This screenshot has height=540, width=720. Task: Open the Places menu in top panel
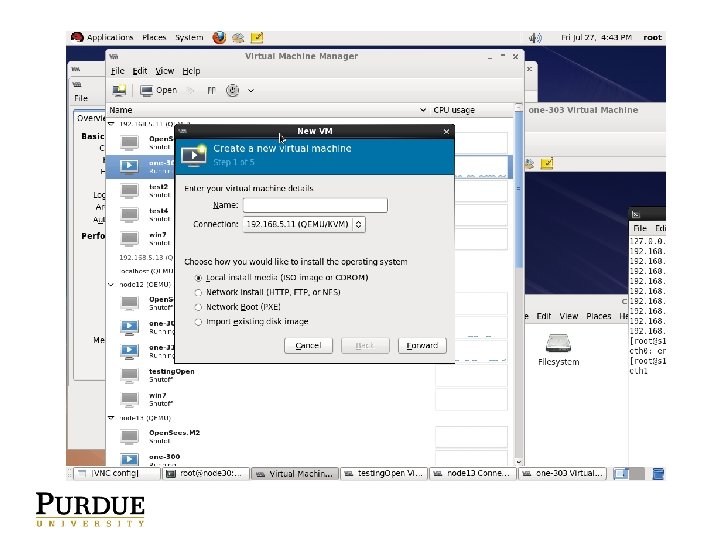pos(154,38)
